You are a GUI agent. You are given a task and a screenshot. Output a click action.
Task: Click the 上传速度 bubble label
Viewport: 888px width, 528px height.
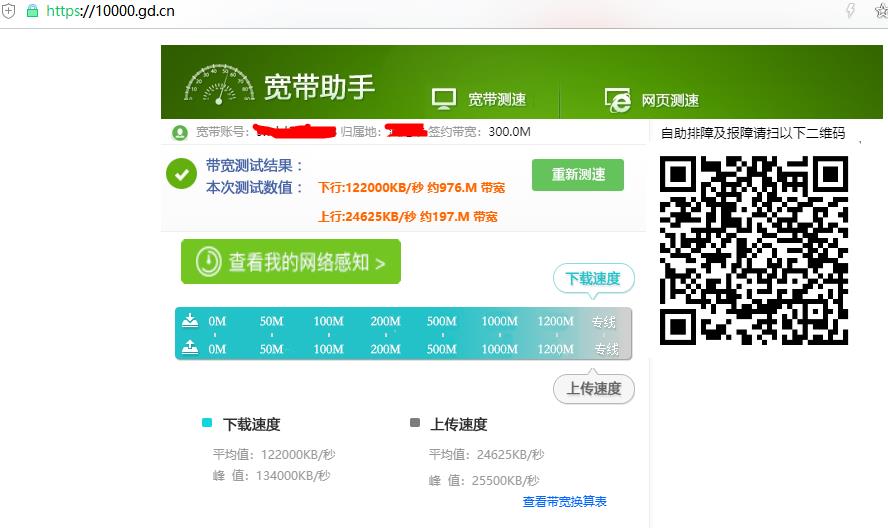(x=594, y=389)
